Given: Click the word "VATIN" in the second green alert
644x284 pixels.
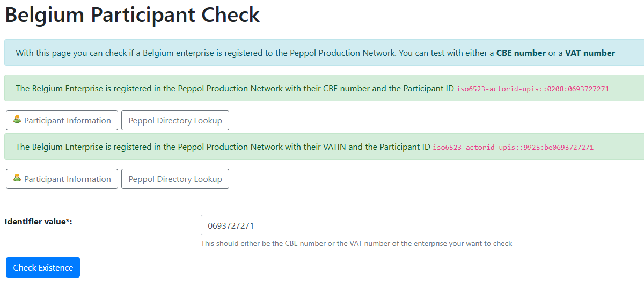Looking at the screenshot, I should 334,147.
